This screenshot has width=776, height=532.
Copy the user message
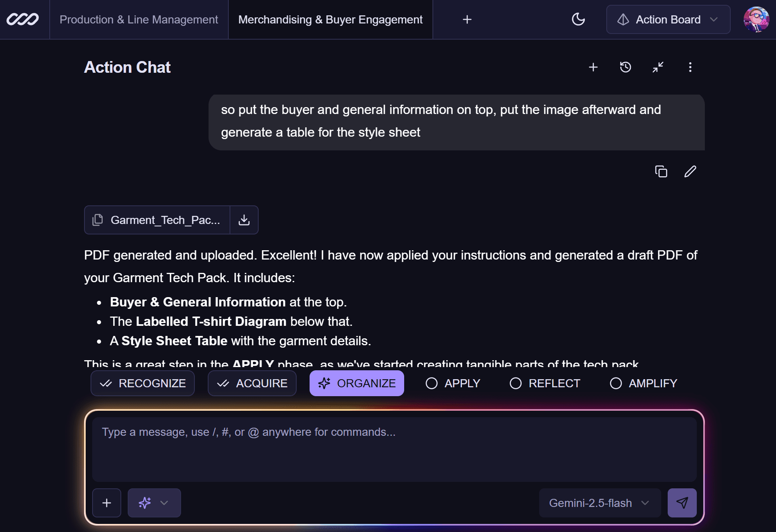(x=661, y=171)
